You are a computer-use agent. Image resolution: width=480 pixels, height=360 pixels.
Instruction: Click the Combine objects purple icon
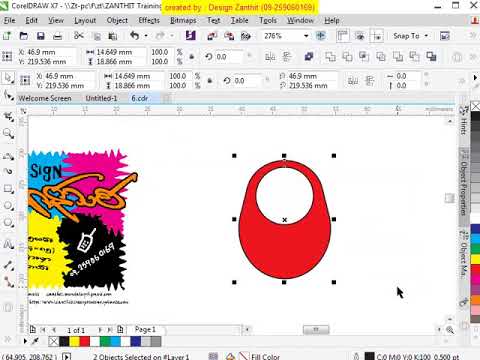point(309,57)
